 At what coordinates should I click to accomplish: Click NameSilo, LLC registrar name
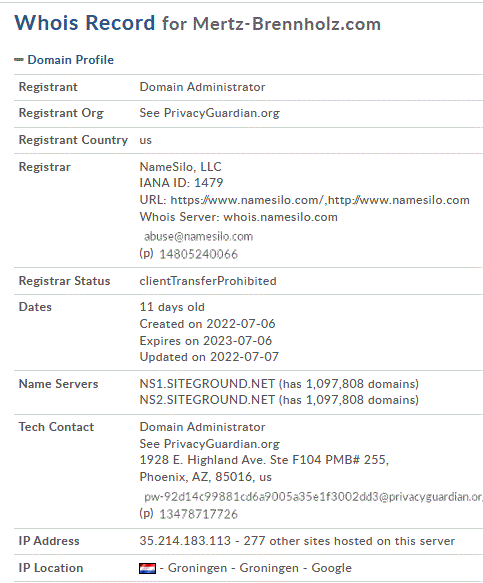(180, 167)
